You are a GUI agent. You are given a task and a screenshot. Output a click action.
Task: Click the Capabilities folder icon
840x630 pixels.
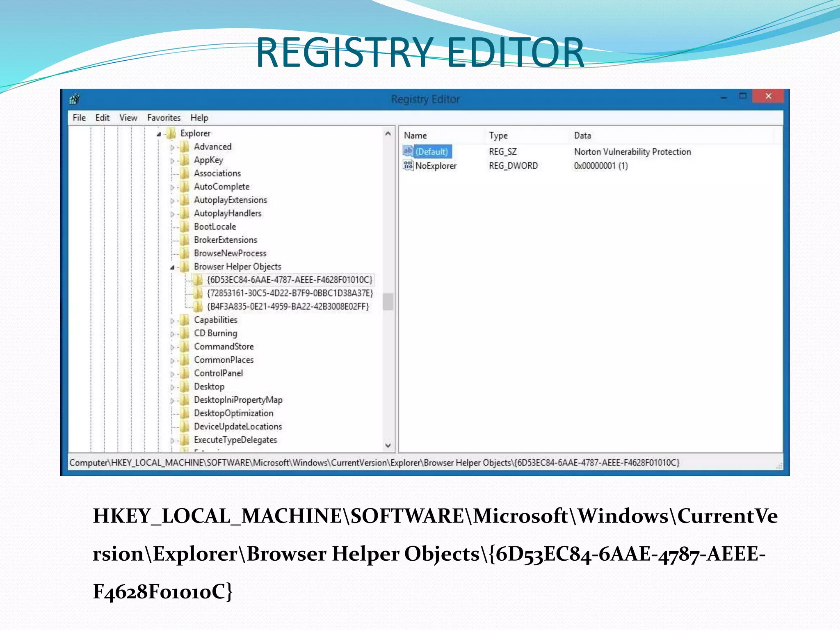pyautogui.click(x=185, y=320)
